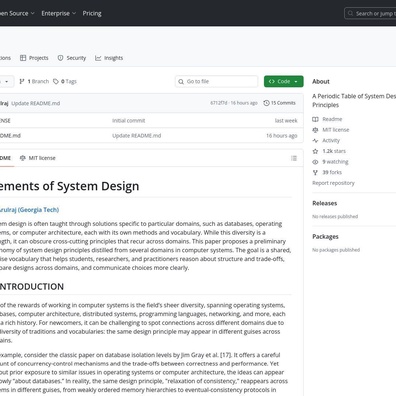Open the README outline list icon
The image size is (396, 396).
[x=294, y=158]
